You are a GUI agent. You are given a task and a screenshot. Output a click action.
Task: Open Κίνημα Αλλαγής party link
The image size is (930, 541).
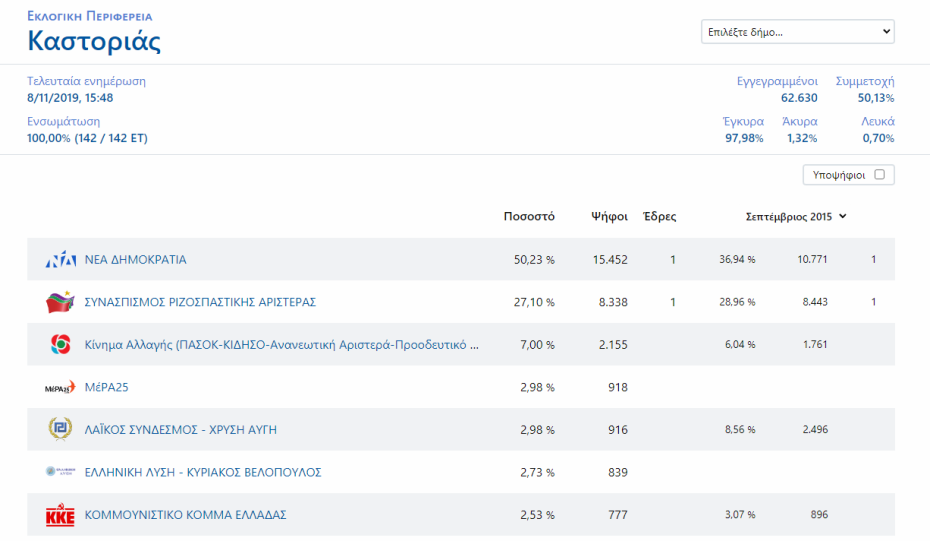click(x=281, y=345)
